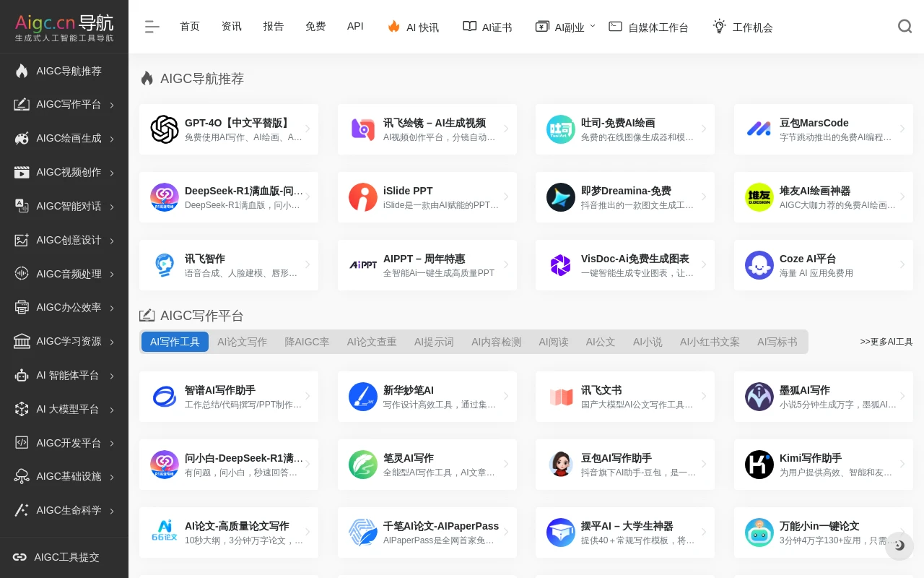924x578 pixels.
Task: Click the AI证书 book icon
Action: click(x=469, y=26)
